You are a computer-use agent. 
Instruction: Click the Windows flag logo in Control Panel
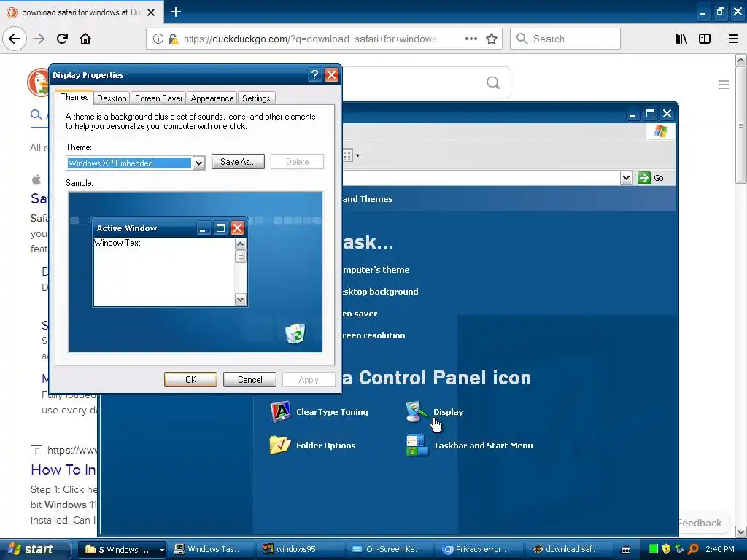point(660,131)
